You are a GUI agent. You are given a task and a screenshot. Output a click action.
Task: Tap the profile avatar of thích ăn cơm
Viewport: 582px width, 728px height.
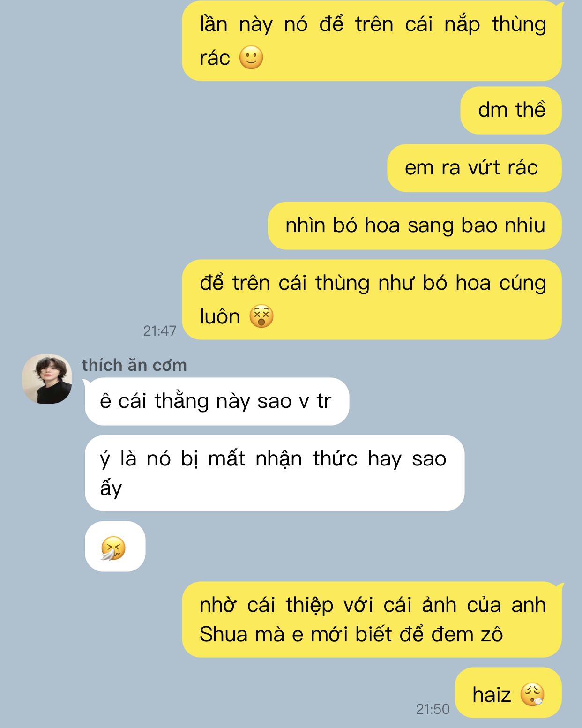(47, 379)
